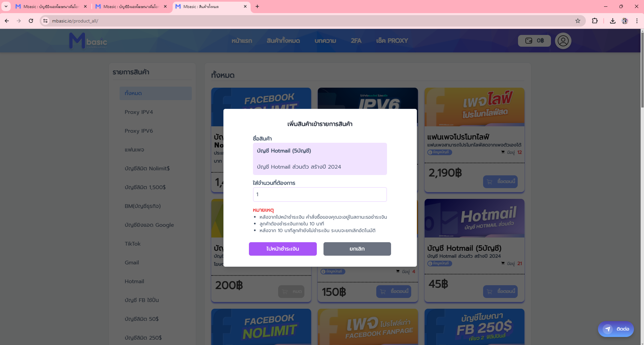Viewport: 644px width, 345px height.
Task: Click the IPV6 product banner
Action: 368,98
